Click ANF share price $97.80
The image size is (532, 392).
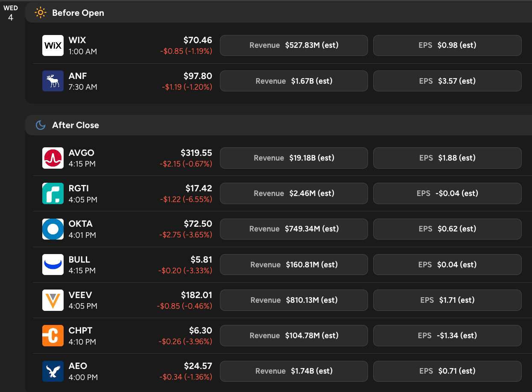(198, 76)
